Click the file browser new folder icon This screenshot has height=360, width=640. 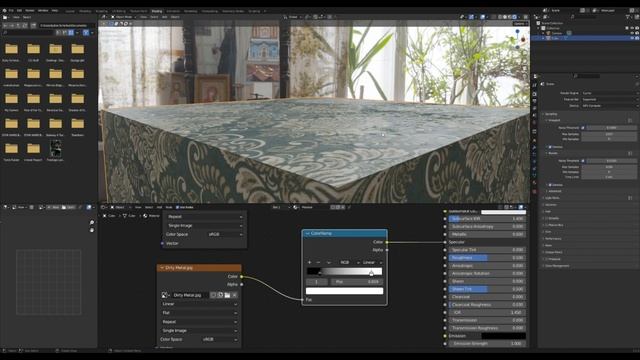pos(33,26)
